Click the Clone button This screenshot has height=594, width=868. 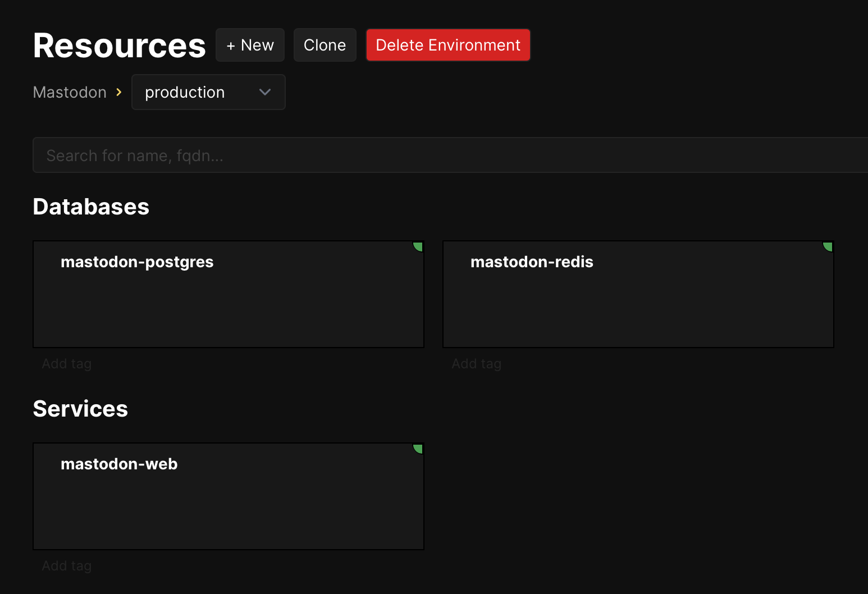[x=325, y=44]
